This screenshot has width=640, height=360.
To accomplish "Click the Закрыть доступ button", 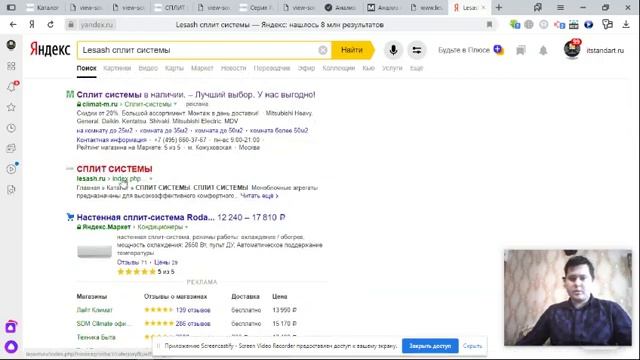I will [x=430, y=346].
